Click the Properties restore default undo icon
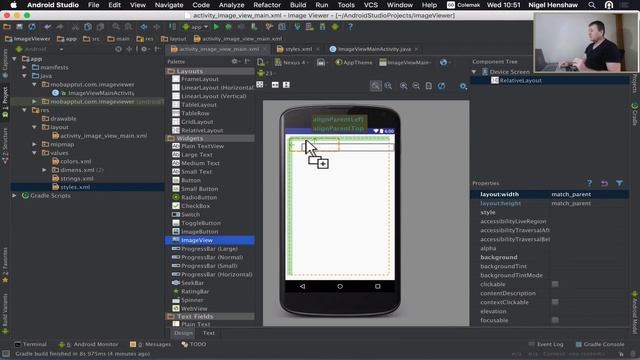Viewport: 640px width, 360px height. coord(604,183)
